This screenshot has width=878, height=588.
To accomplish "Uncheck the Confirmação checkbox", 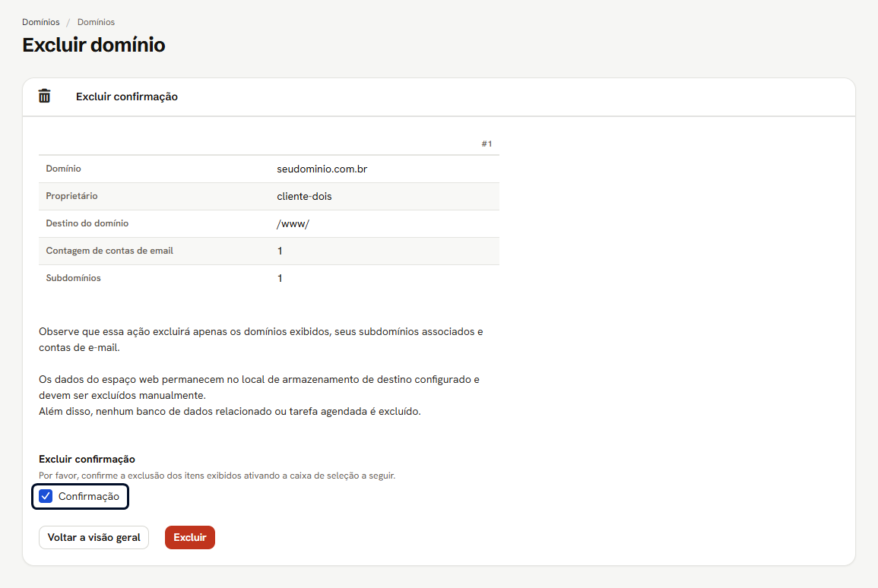I will (46, 496).
